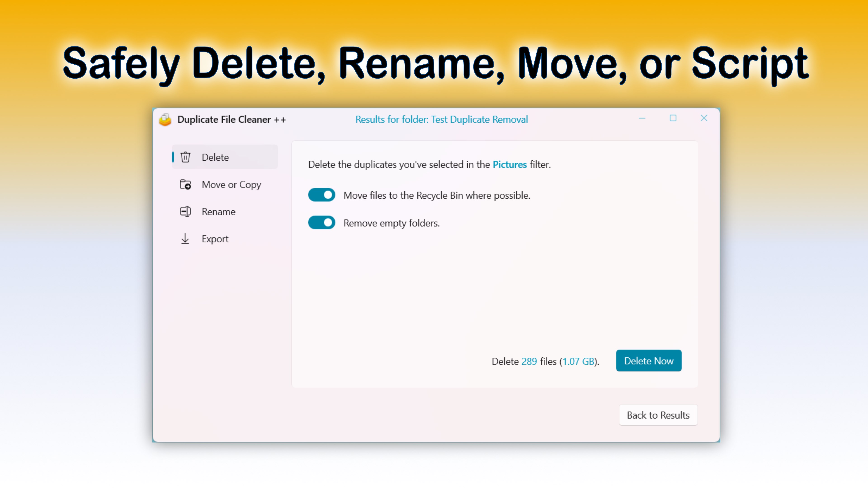Go to the Export section
Screen dimensions: 868x488
coord(215,239)
